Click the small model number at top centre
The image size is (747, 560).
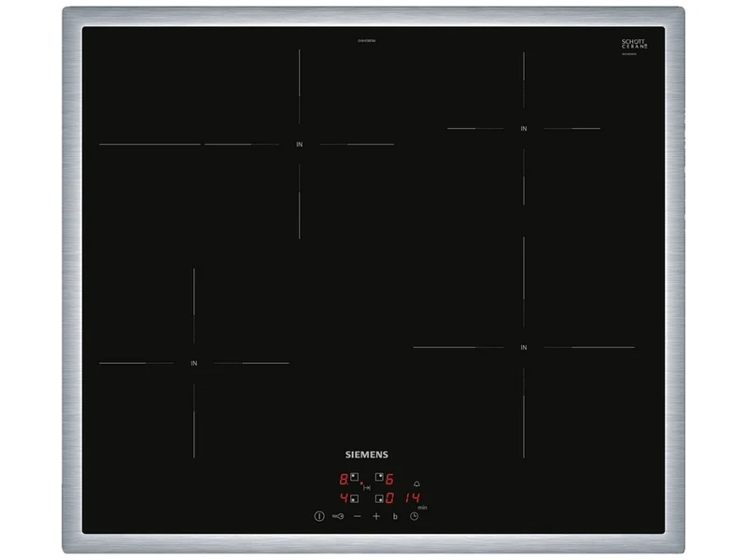[367, 41]
